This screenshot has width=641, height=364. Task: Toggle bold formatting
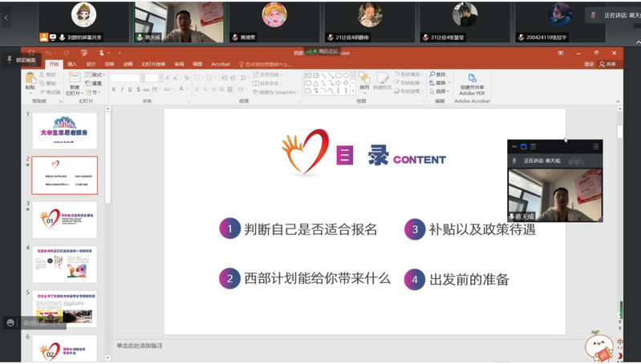tap(114, 89)
